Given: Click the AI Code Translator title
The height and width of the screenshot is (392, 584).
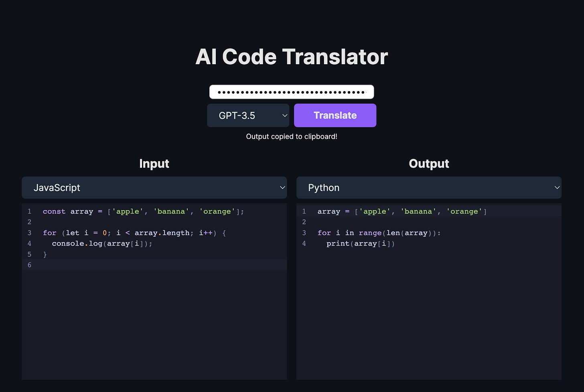Looking at the screenshot, I should [292, 57].
